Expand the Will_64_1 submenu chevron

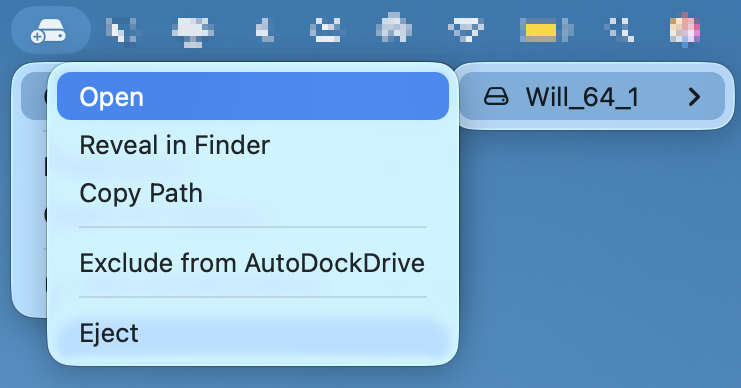(x=694, y=97)
